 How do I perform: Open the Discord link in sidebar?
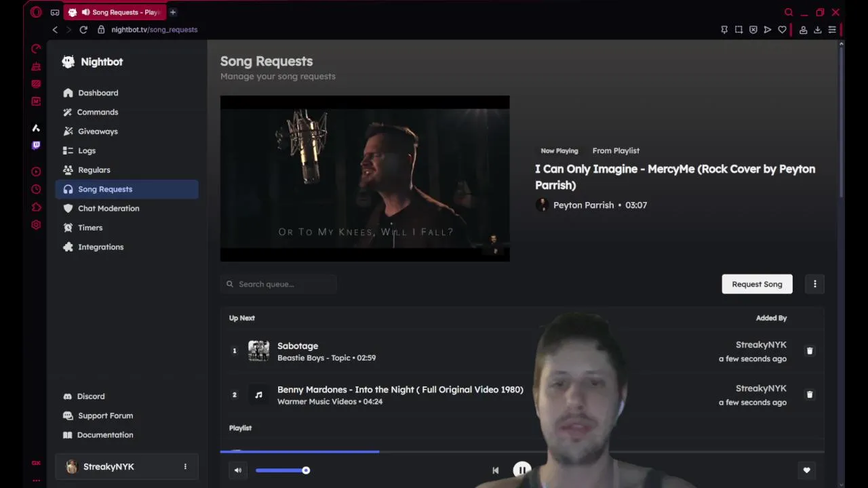(127, 396)
